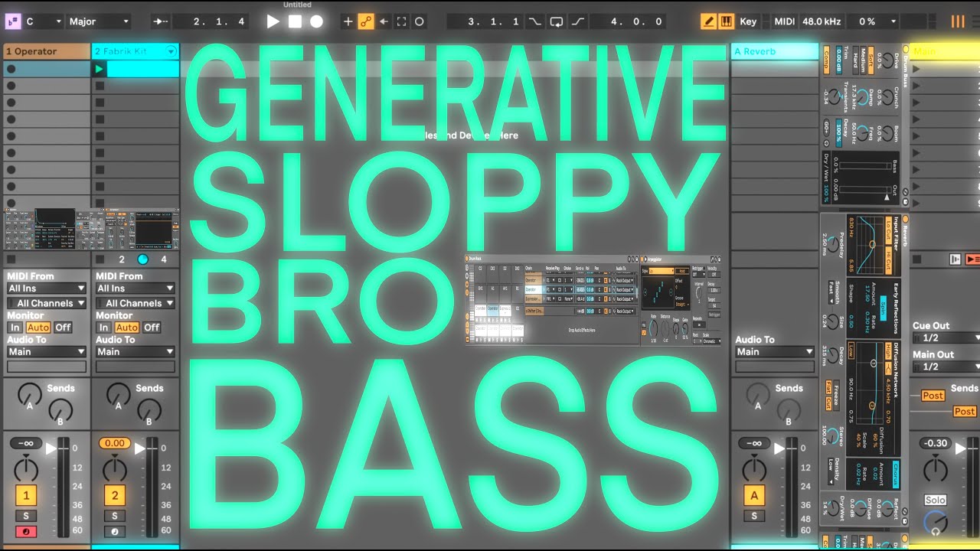Click the Session Record circle button
980x551 pixels.
(x=419, y=21)
